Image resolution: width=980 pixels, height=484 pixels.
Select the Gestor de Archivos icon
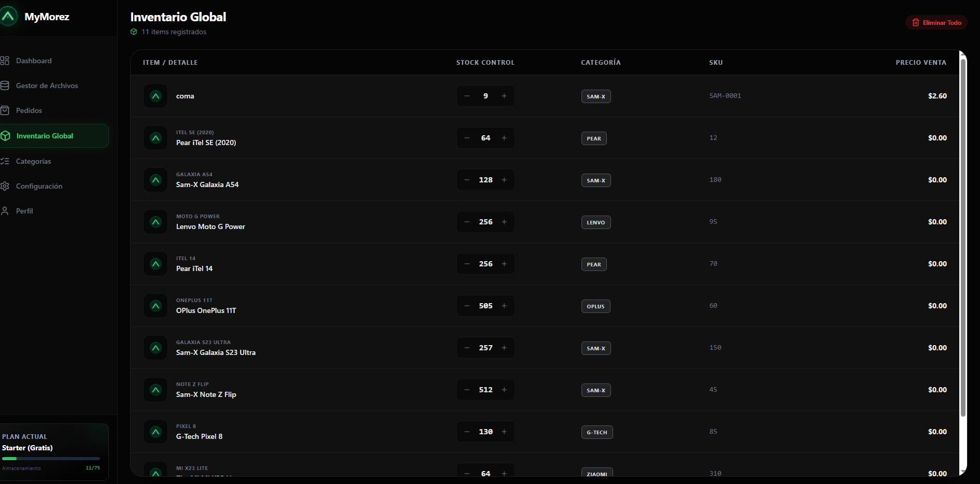coord(6,86)
